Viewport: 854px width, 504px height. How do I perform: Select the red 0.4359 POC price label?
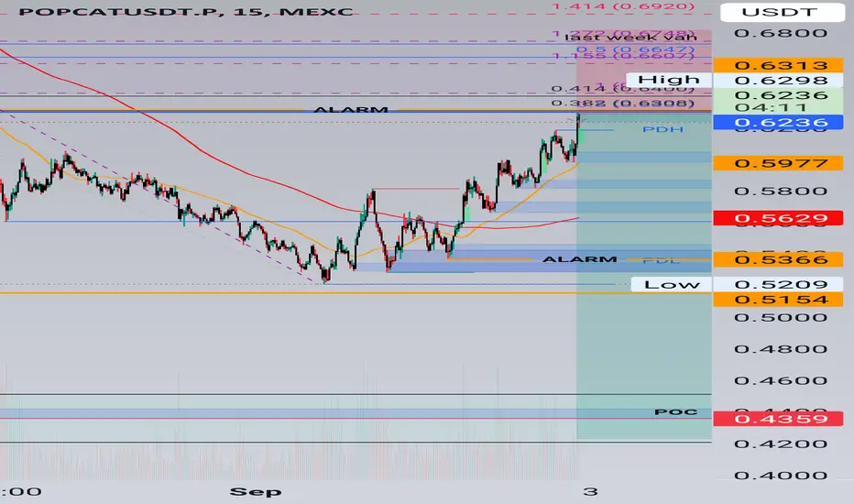click(x=778, y=419)
